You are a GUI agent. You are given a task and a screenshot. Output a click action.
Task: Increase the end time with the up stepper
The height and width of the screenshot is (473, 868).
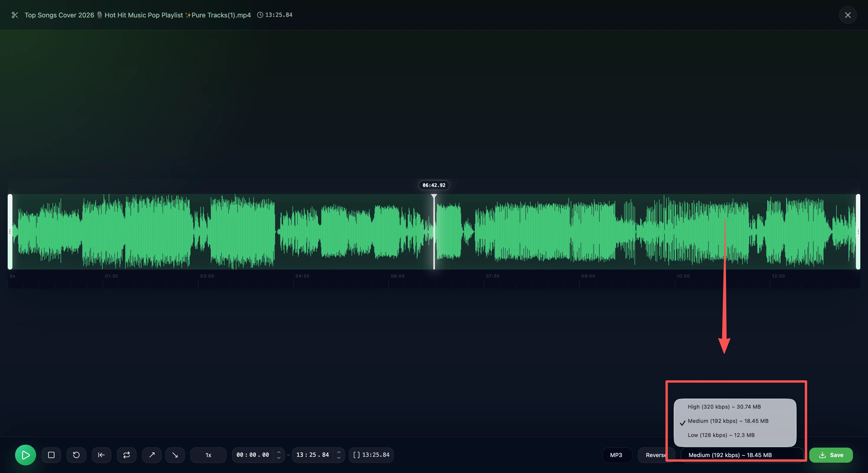(x=339, y=452)
